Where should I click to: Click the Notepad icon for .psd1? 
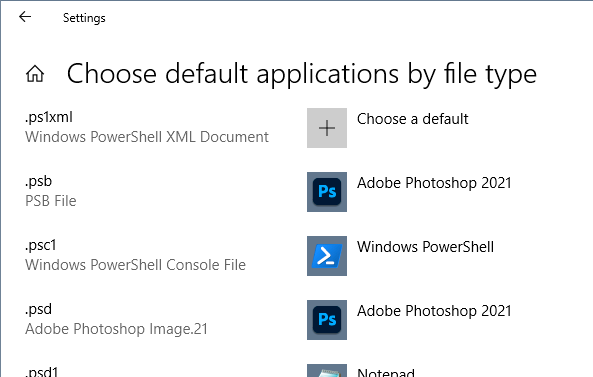327,371
